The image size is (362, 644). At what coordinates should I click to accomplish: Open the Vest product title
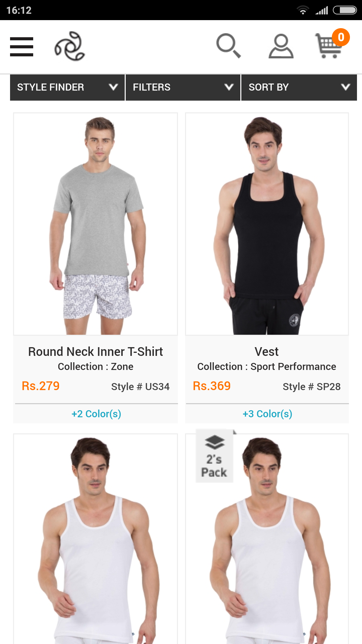point(267,352)
